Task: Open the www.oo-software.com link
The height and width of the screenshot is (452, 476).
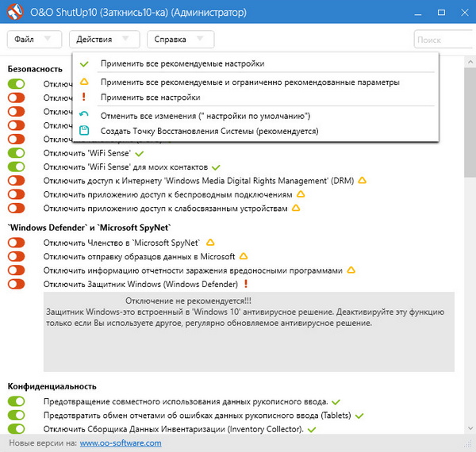Action: [121, 443]
